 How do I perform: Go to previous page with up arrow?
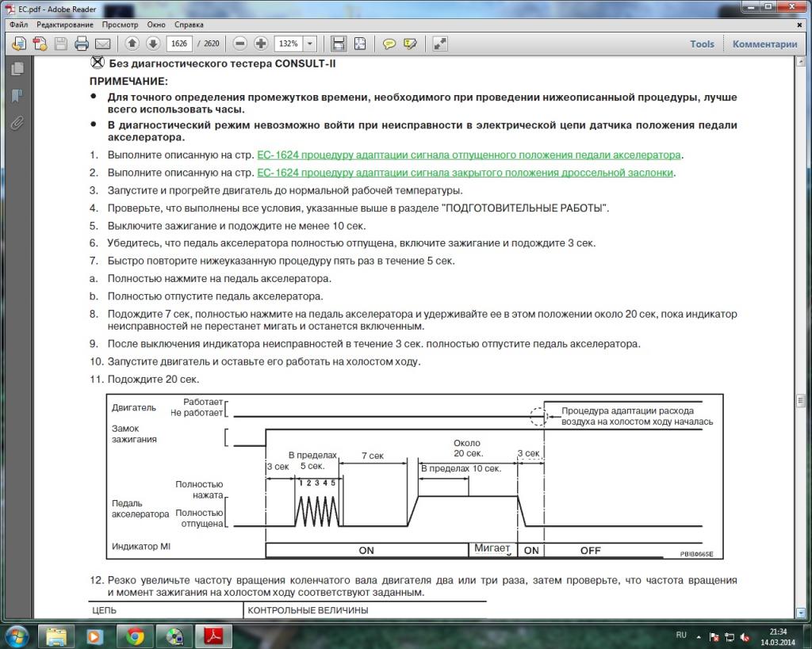(x=132, y=44)
